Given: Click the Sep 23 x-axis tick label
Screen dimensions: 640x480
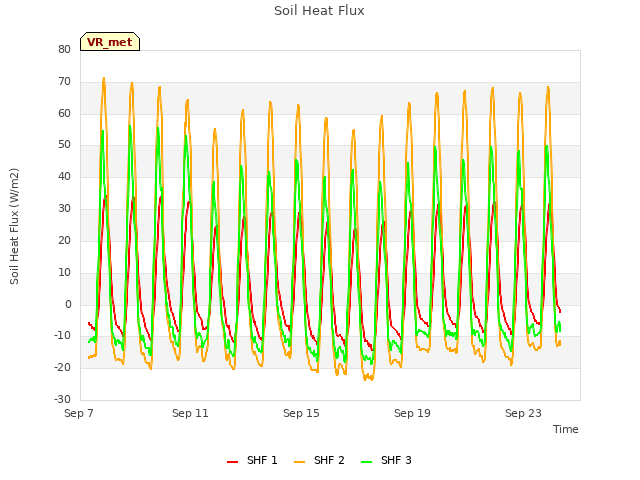Looking at the screenshot, I should (523, 413).
